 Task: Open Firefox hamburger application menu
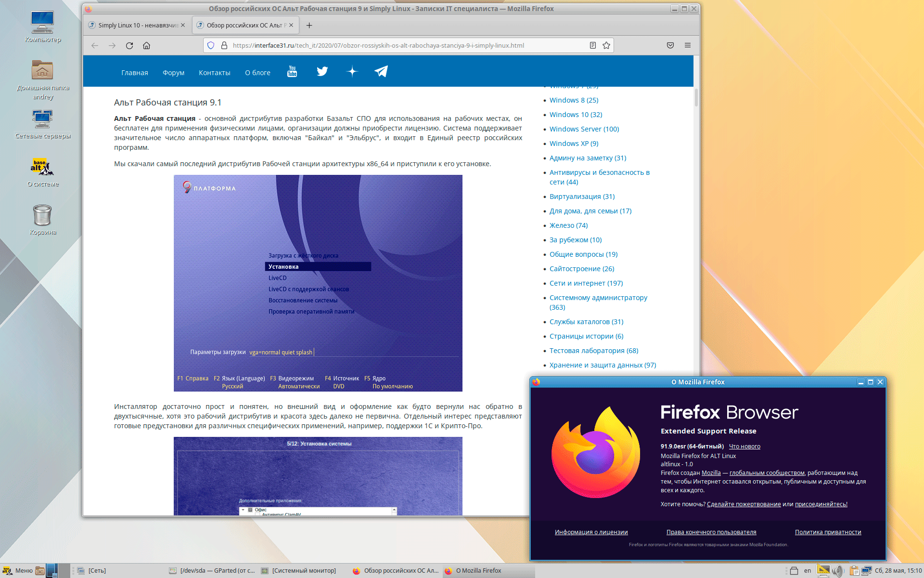click(688, 46)
